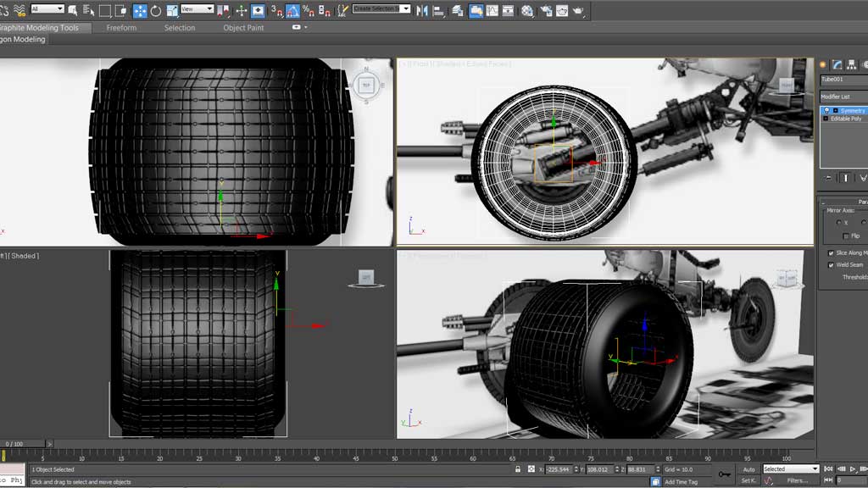Click the Align tool icon
Screen dimensions: 868x488
click(438, 10)
